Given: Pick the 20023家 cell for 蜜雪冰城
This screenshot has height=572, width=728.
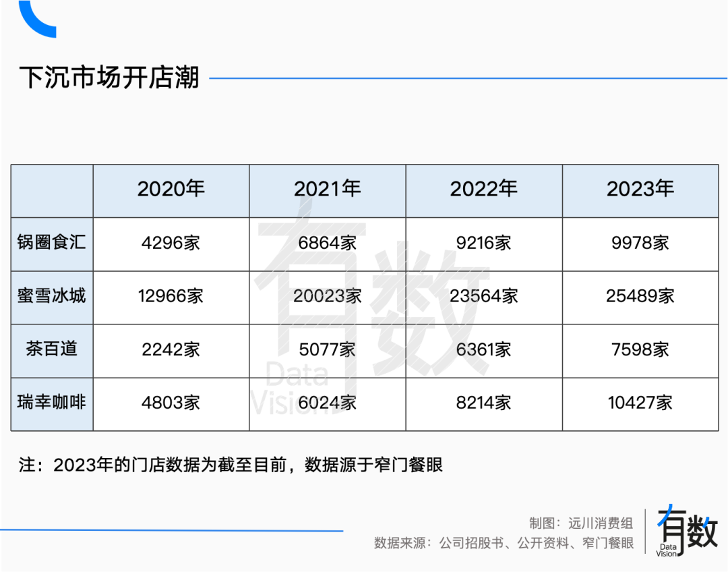Looking at the screenshot, I should click(x=328, y=297).
